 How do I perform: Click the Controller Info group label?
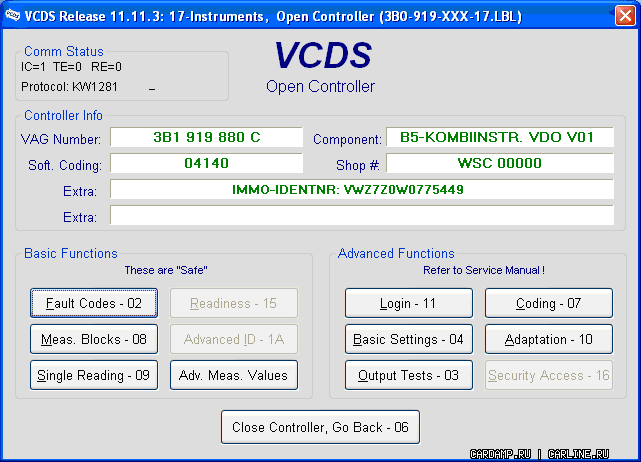63,116
